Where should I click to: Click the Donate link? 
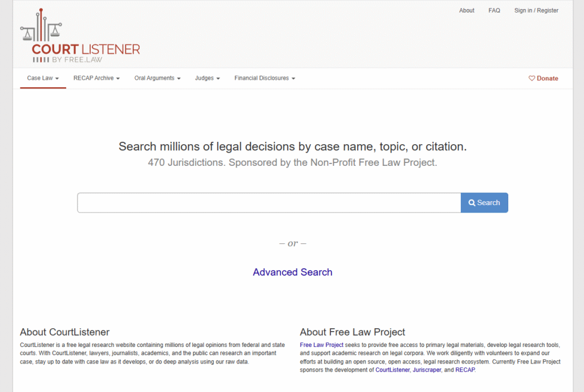coord(544,79)
